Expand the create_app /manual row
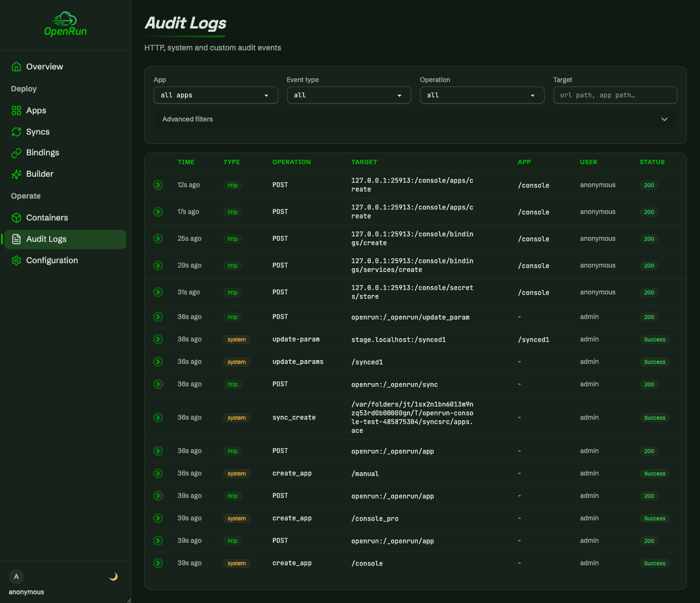This screenshot has height=603, width=700. tap(158, 473)
